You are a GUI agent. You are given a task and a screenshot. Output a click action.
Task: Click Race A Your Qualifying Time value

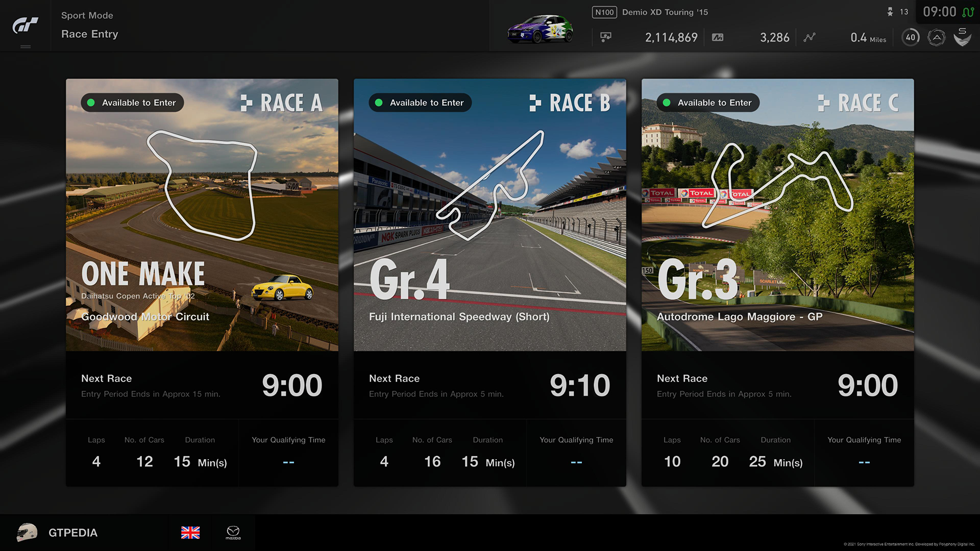click(288, 462)
